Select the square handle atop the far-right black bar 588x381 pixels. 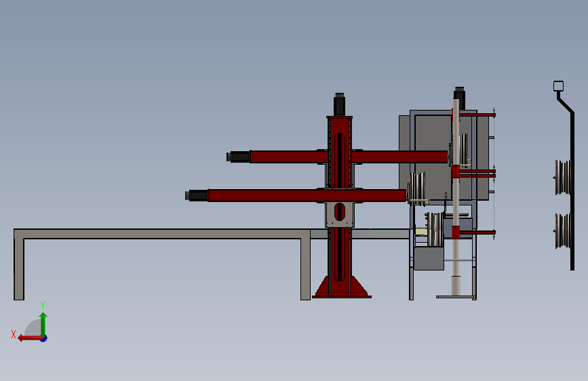(x=558, y=86)
